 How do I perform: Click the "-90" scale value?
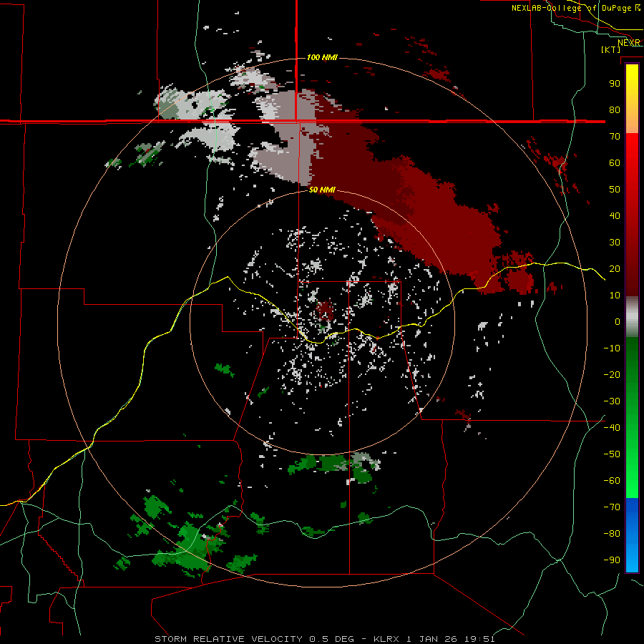(x=612, y=560)
